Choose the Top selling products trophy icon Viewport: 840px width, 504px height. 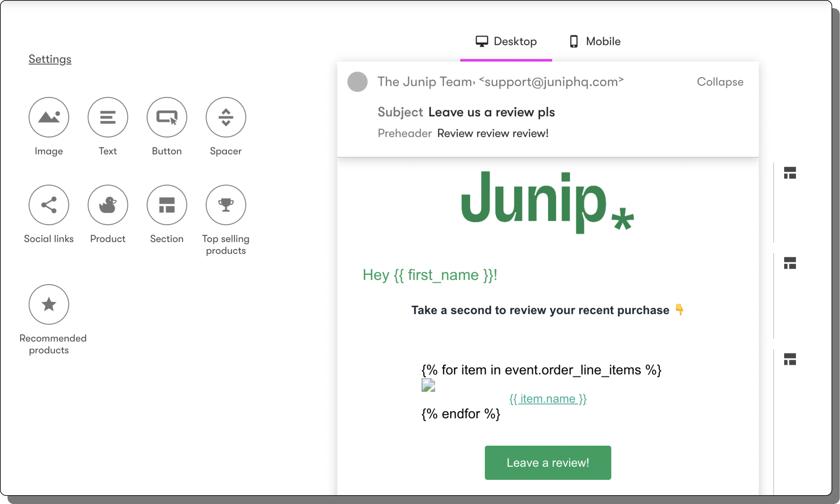tap(226, 205)
